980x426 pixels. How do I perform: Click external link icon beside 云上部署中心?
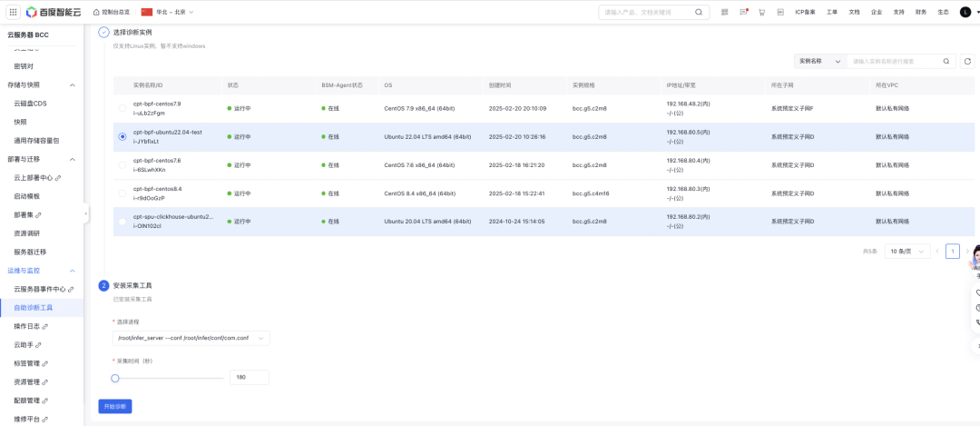tap(58, 178)
